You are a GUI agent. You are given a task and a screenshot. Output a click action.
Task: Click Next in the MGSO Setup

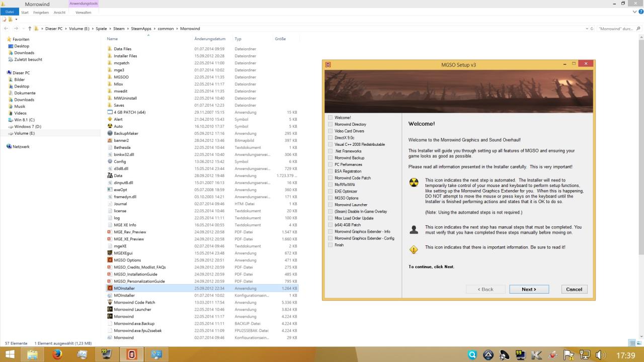click(529, 289)
